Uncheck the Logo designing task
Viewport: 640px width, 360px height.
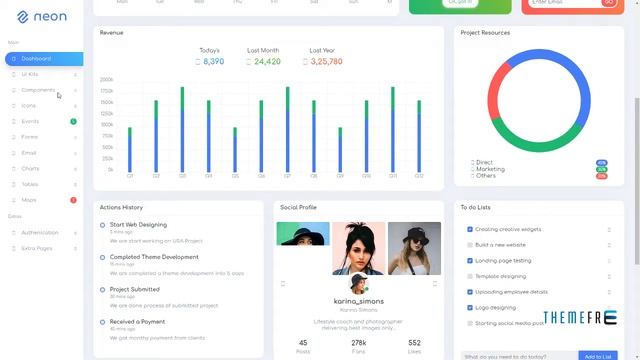[x=470, y=308]
